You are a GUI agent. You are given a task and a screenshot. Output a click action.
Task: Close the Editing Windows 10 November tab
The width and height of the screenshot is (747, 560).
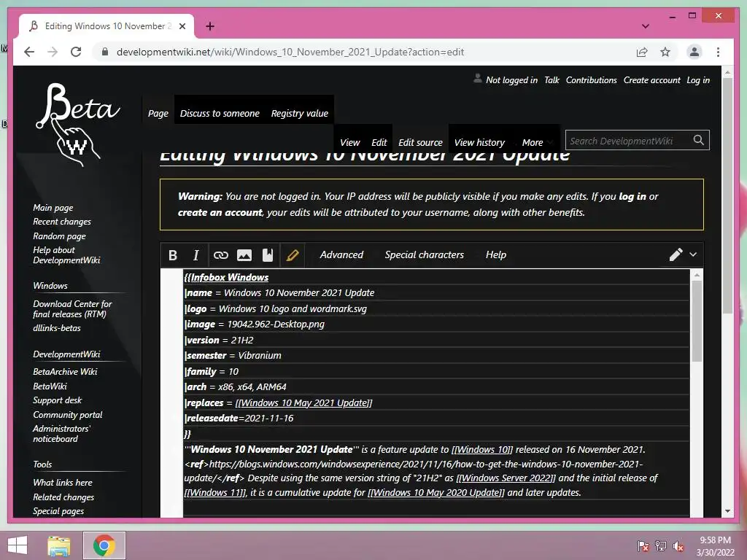click(182, 26)
